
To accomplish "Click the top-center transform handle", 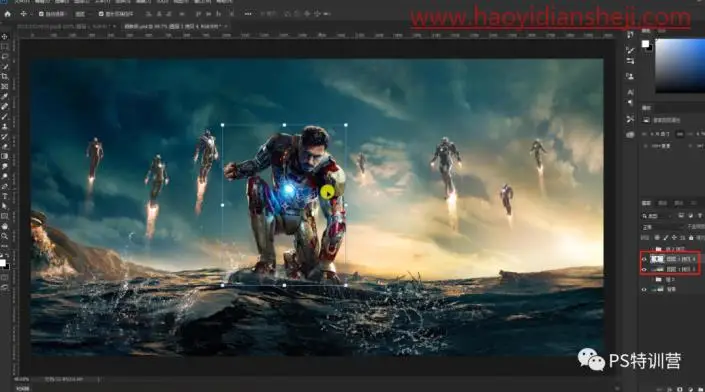I will pyautogui.click(x=284, y=125).
